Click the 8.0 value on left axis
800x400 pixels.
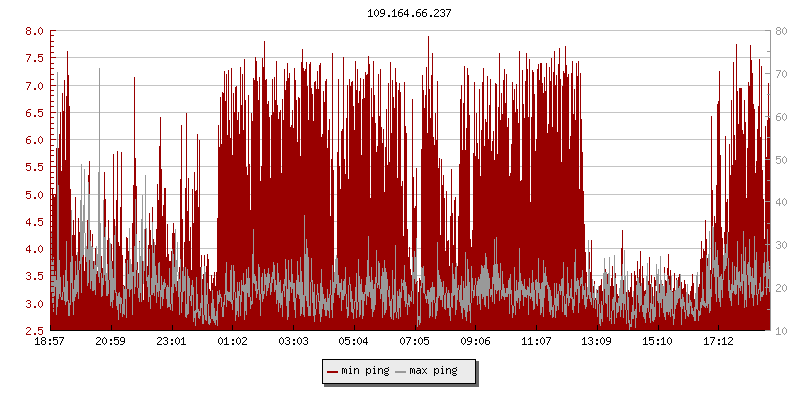pyautogui.click(x=34, y=32)
